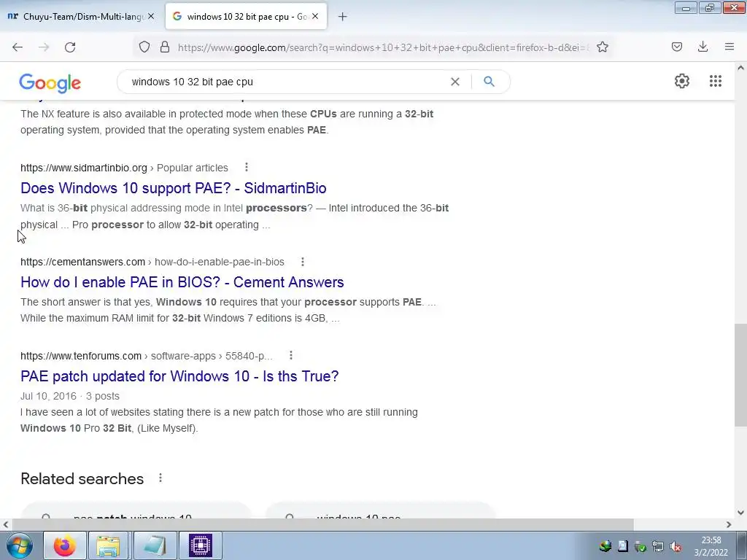This screenshot has width=747, height=560.
Task: Switch to the Chuyu-Team/Dism-Multi-language tab
Action: coord(80,16)
